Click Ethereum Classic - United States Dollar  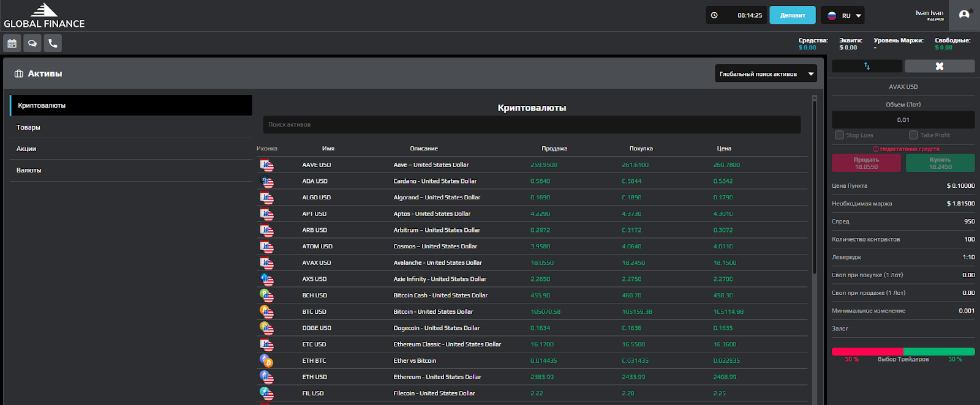[x=447, y=344]
